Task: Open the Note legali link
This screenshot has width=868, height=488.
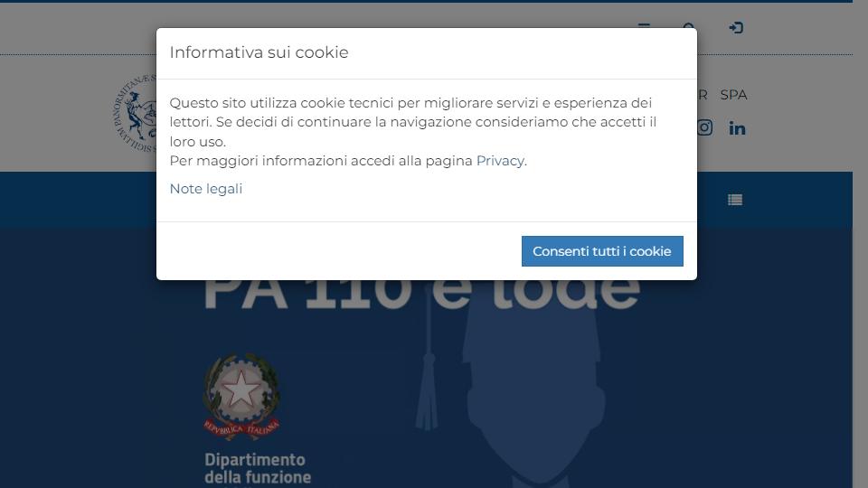Action: coord(206,189)
